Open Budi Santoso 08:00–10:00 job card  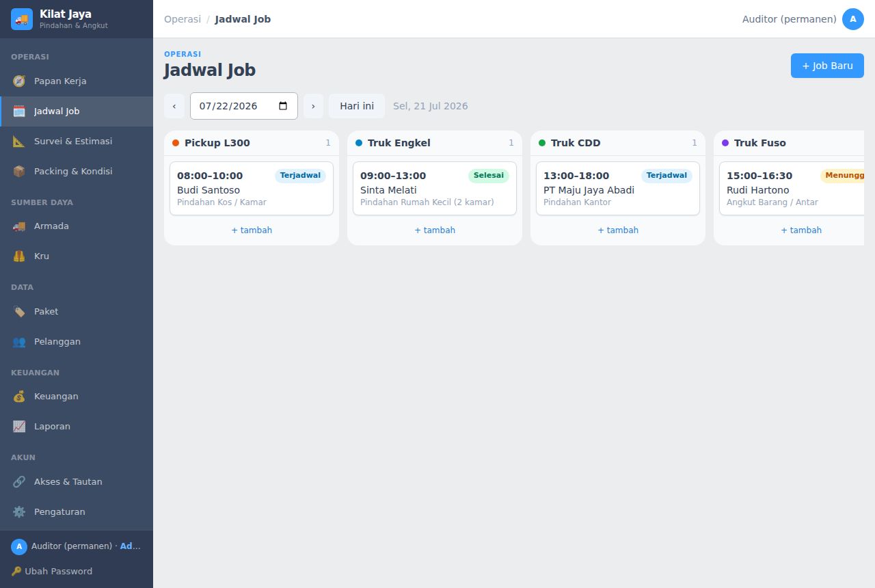pyautogui.click(x=252, y=189)
